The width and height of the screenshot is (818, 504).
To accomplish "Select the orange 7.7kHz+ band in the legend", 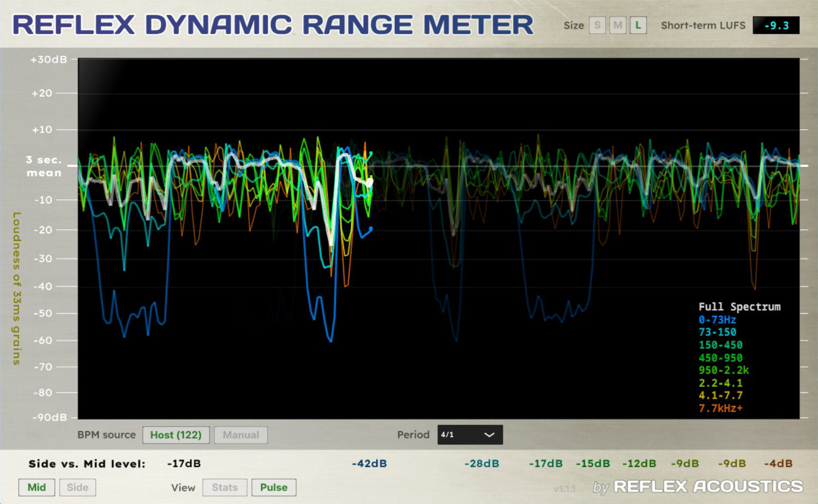I will [720, 409].
